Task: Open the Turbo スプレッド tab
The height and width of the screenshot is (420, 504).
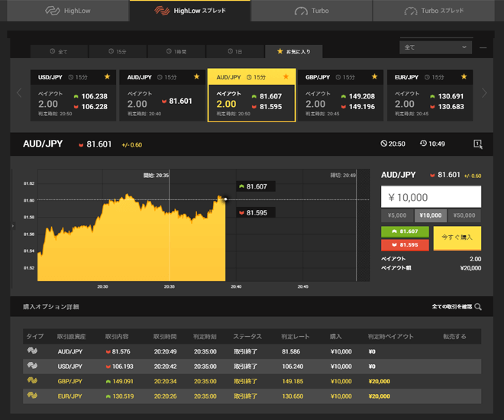Action: click(x=434, y=11)
